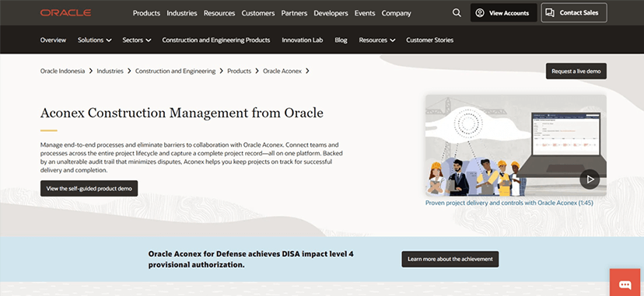Click Learn more about the achievement

[450, 259]
